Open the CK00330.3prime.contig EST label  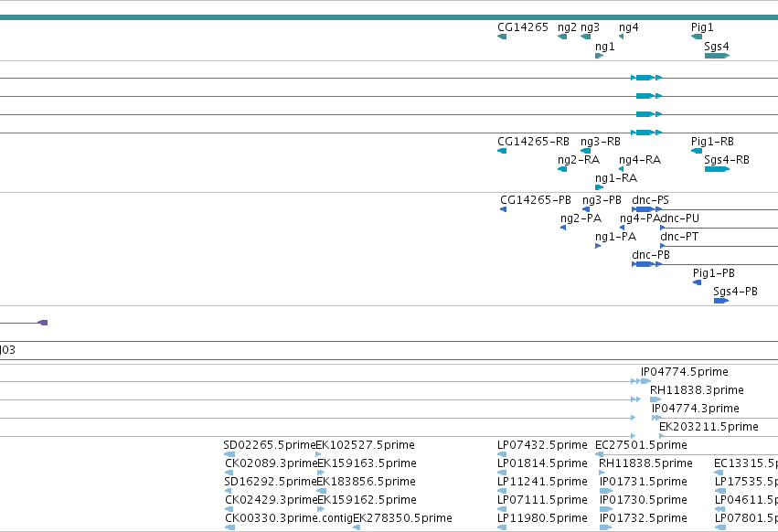point(289,518)
